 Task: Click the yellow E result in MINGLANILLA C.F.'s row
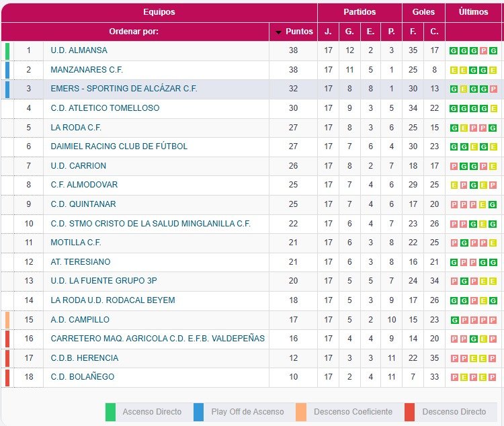(x=484, y=224)
